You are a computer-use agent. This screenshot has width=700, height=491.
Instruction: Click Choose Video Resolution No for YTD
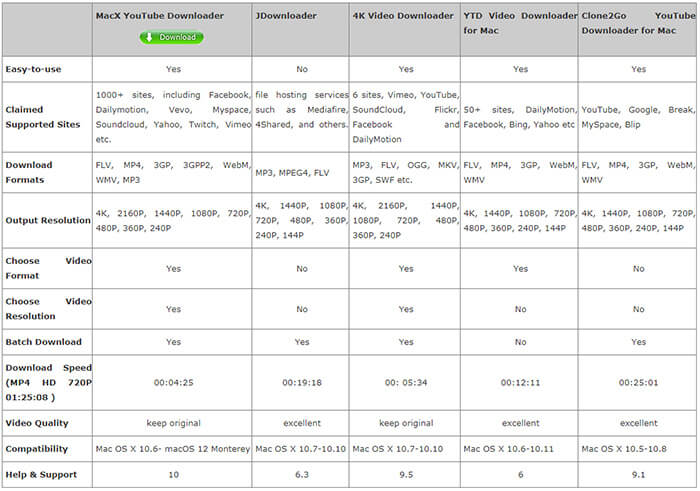click(x=521, y=309)
